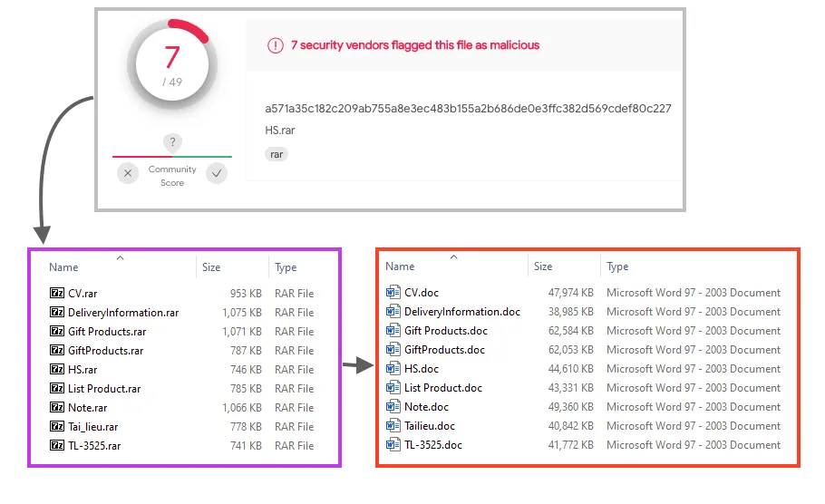Image resolution: width=825 pixels, height=504 pixels.
Task: Click '7 security vendors flagged this file' text
Action: click(x=415, y=45)
